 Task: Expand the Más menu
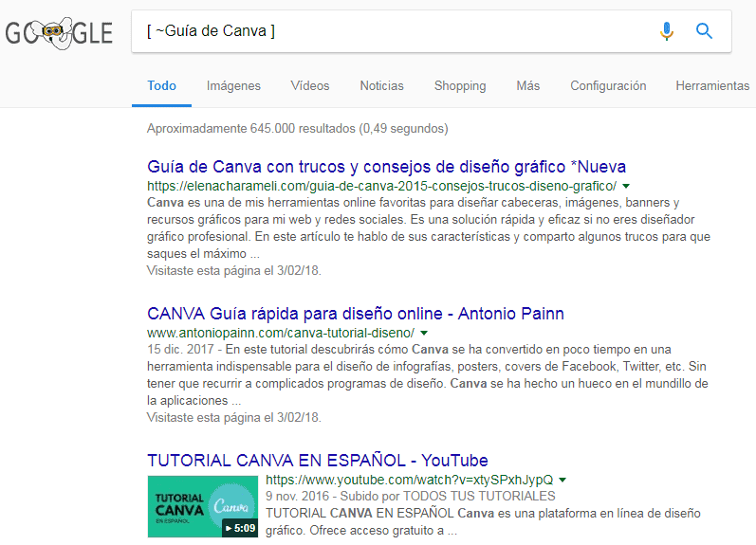528,85
